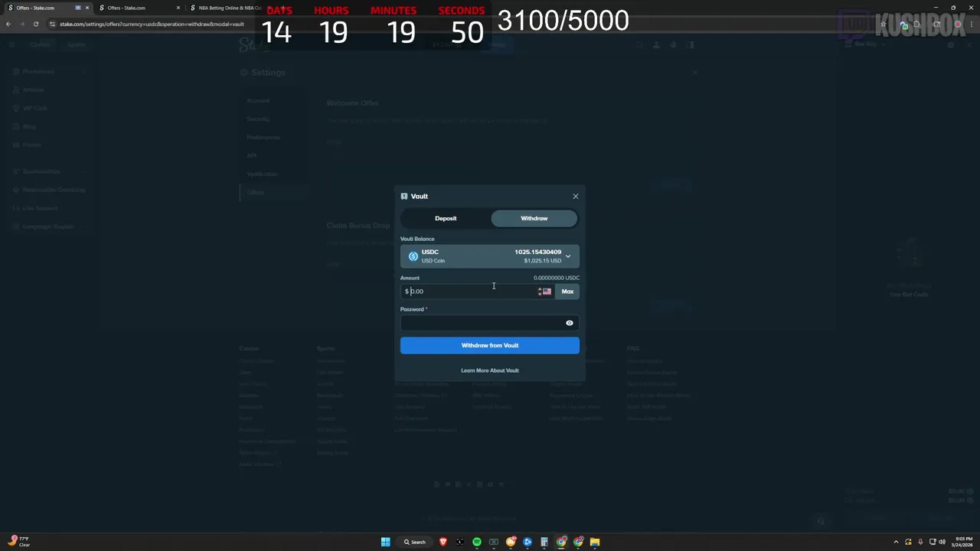Open the USDC vault currency dropdown
The height and width of the screenshot is (551, 980).
click(x=490, y=256)
